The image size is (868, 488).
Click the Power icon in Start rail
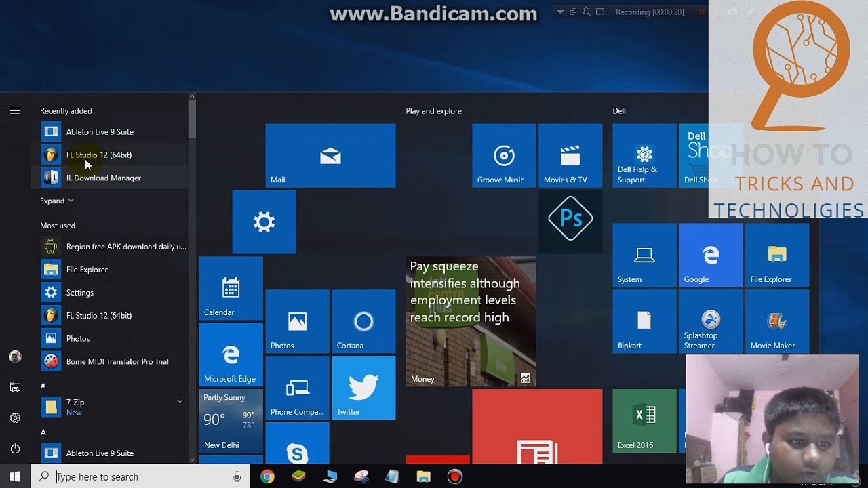[15, 449]
